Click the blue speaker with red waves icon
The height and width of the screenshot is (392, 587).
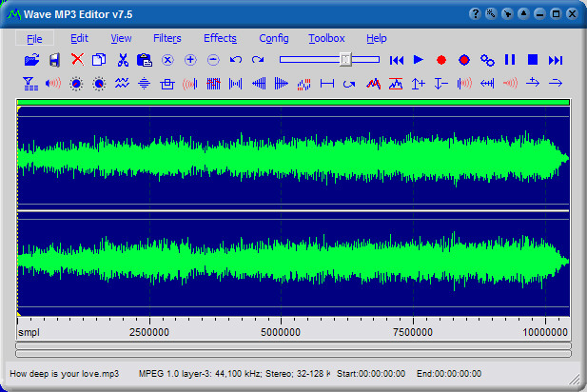click(53, 83)
